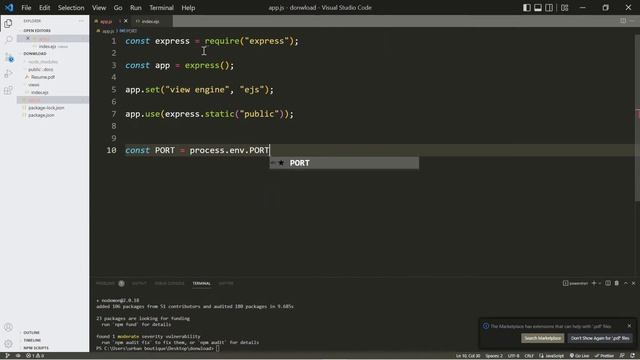Close the app.js editor tab
Screen dimensions: 640x360
(x=125, y=21)
